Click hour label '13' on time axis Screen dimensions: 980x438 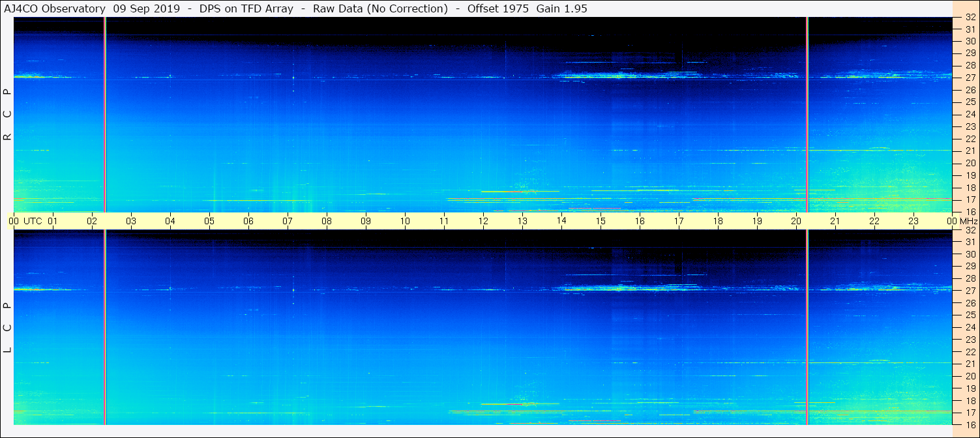522,221
